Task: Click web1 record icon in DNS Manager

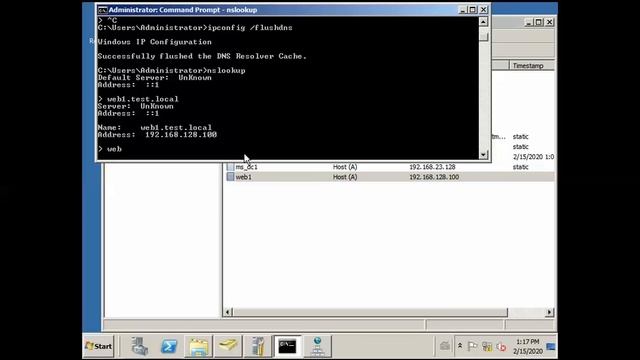Action: tap(230, 177)
